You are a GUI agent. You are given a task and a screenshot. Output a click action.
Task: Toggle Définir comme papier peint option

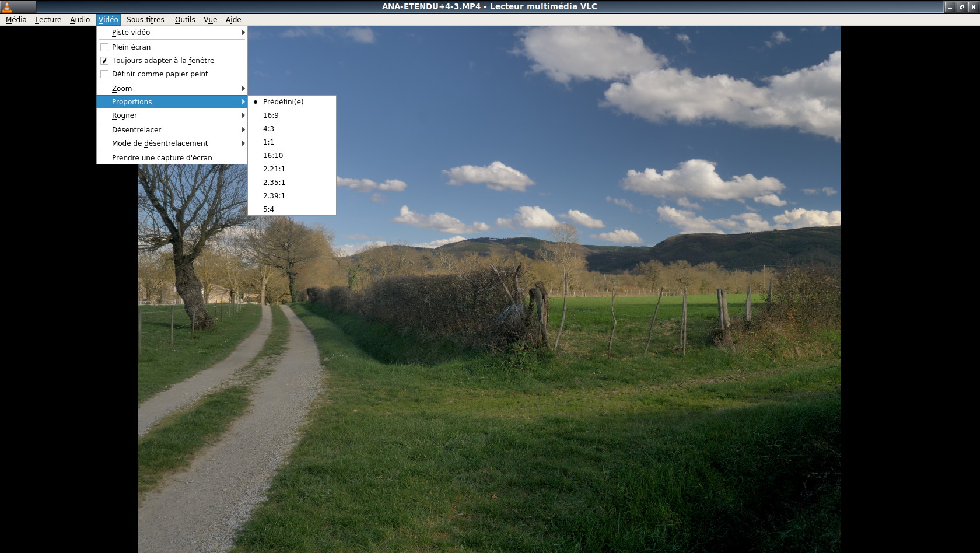click(104, 74)
